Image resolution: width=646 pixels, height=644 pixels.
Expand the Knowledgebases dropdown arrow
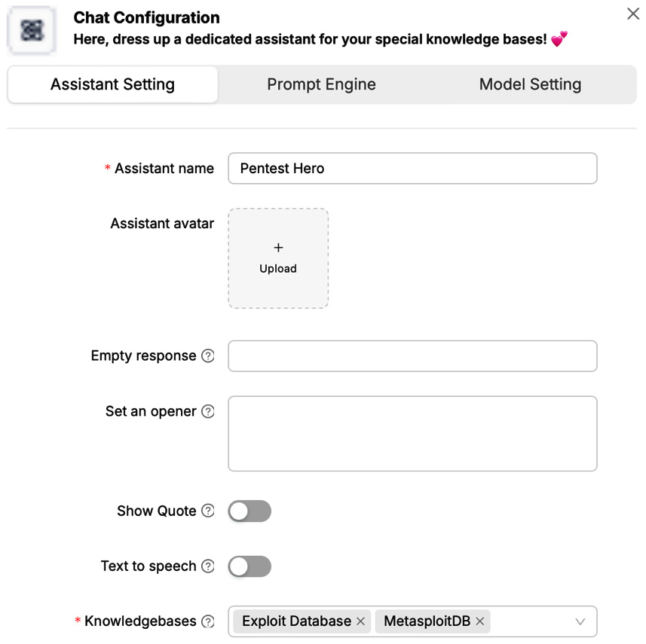coord(580,621)
